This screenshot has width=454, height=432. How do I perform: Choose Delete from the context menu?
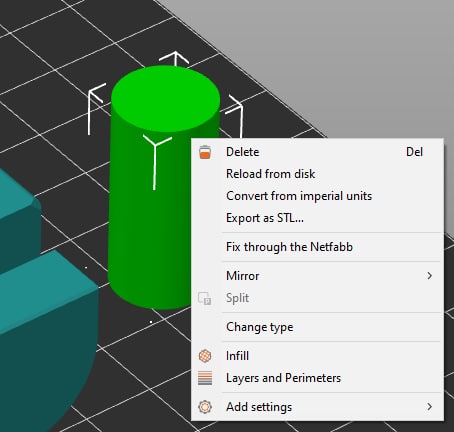pyautogui.click(x=317, y=152)
